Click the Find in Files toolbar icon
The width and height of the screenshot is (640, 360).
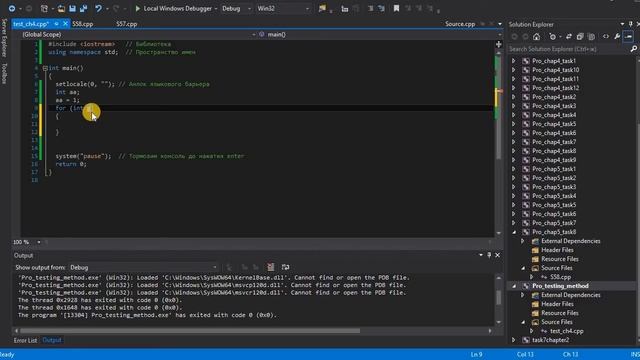point(322,8)
